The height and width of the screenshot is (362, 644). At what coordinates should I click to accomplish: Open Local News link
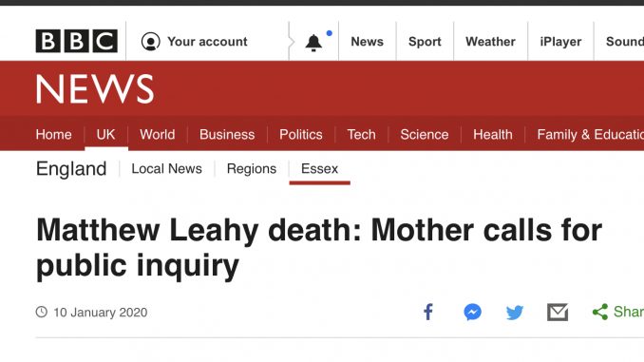click(x=167, y=169)
